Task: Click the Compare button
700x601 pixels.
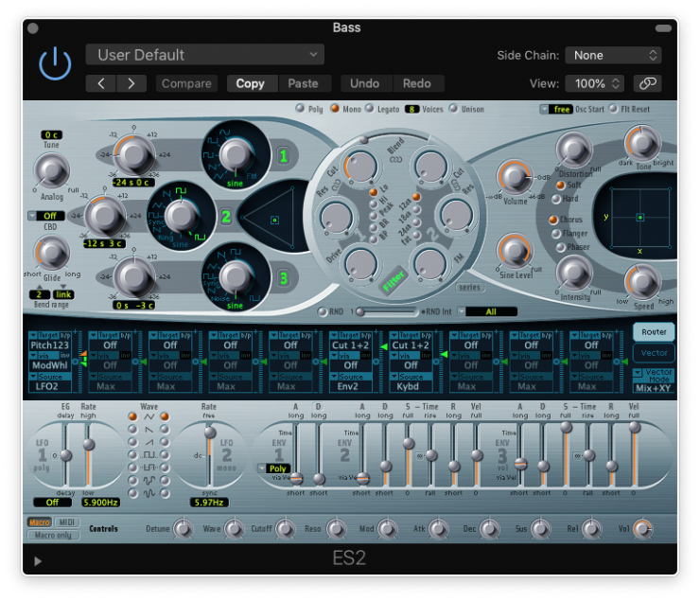Action: click(186, 83)
